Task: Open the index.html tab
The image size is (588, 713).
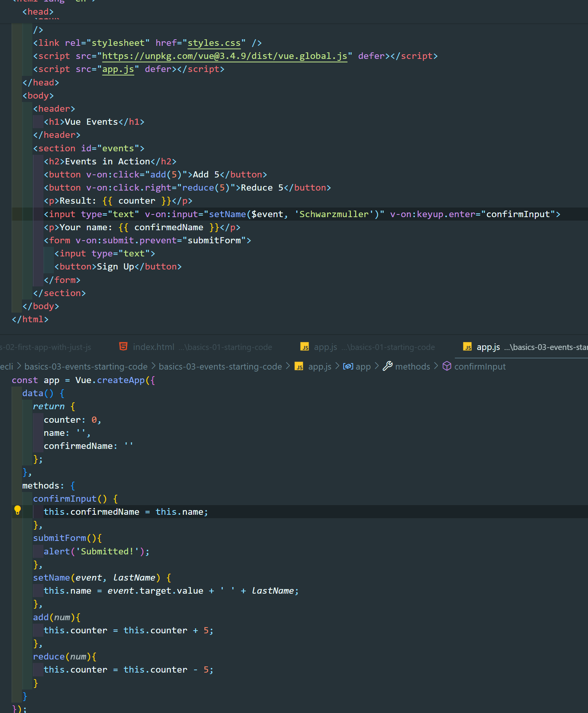Action: 195,347
